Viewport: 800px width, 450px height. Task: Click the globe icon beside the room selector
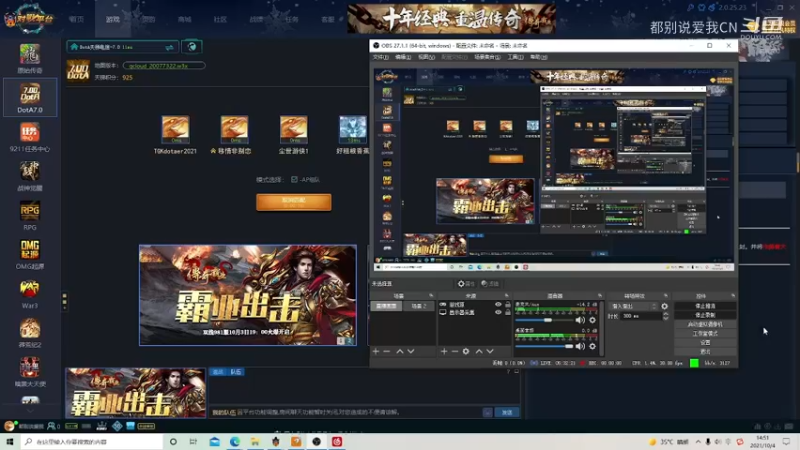coord(192,47)
